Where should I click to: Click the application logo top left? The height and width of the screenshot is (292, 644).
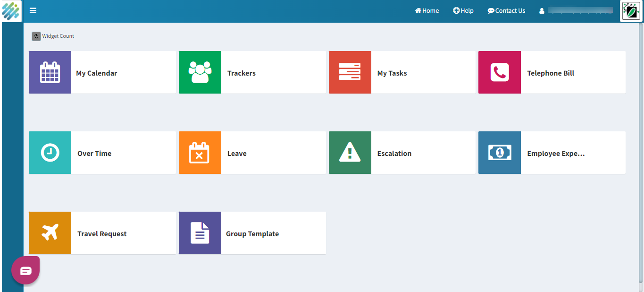(10, 10)
